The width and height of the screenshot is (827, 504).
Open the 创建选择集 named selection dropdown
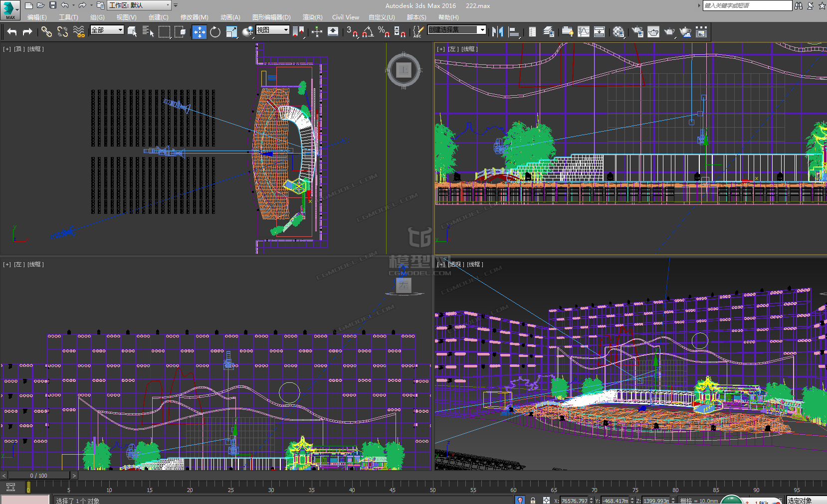(x=456, y=30)
